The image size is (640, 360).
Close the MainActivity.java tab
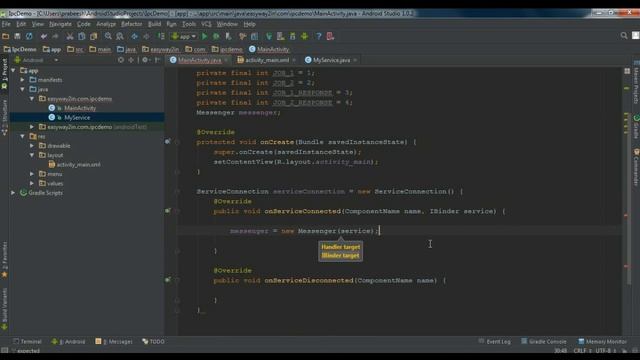click(x=226, y=60)
